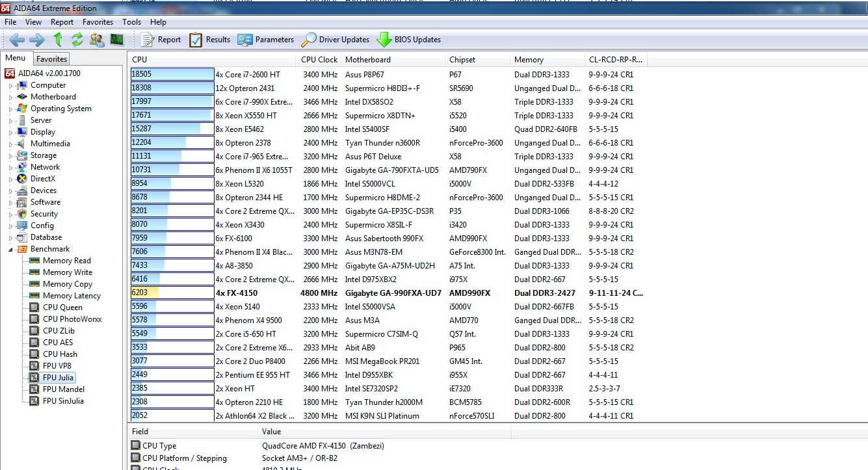Click the green up arrow toolbar icon
Screen dimensions: 868x470
coord(58,40)
